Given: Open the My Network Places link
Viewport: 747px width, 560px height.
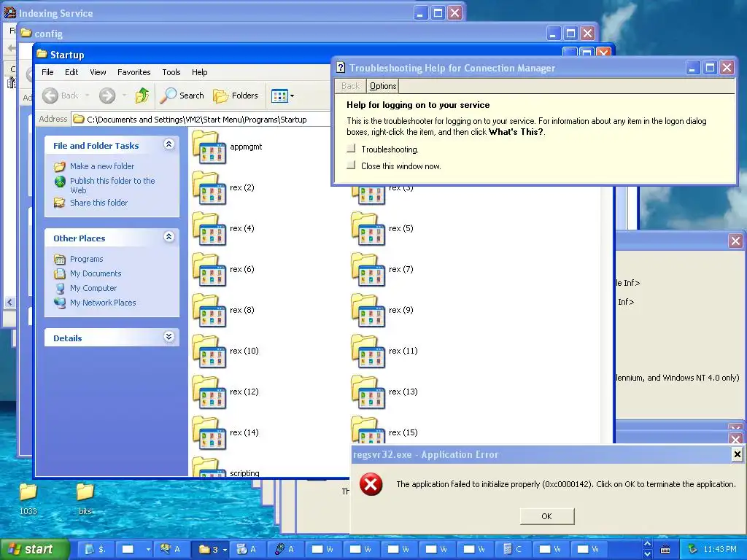Looking at the screenshot, I should pos(103,303).
